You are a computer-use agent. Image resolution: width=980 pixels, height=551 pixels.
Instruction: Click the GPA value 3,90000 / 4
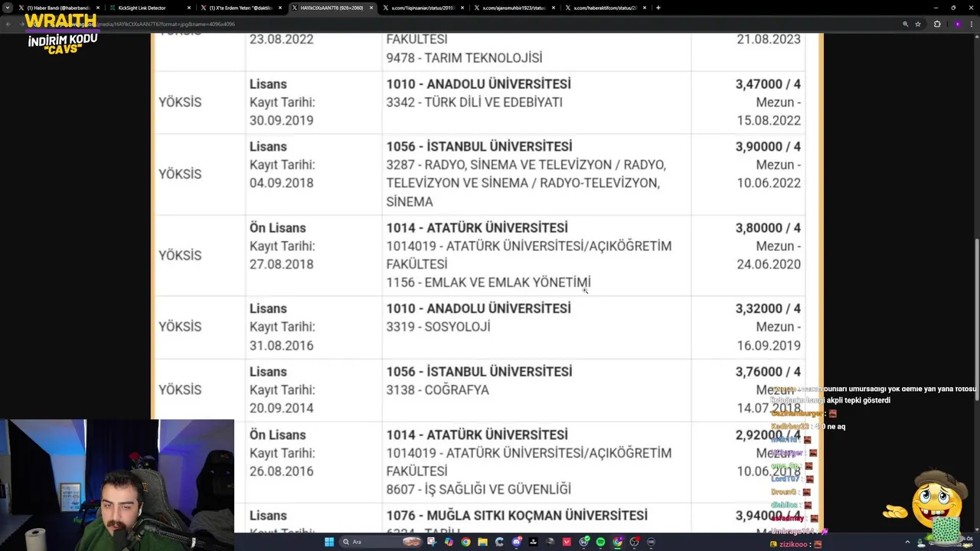[x=768, y=146]
